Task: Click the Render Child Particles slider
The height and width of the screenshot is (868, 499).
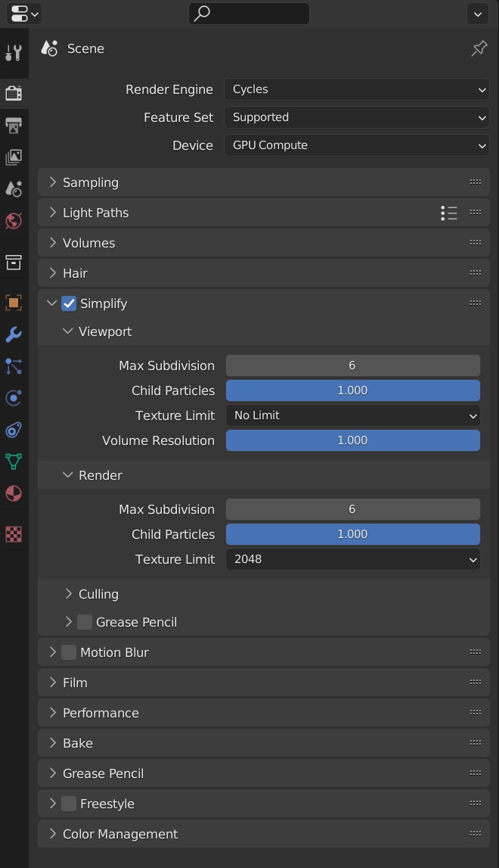Action: 352,534
